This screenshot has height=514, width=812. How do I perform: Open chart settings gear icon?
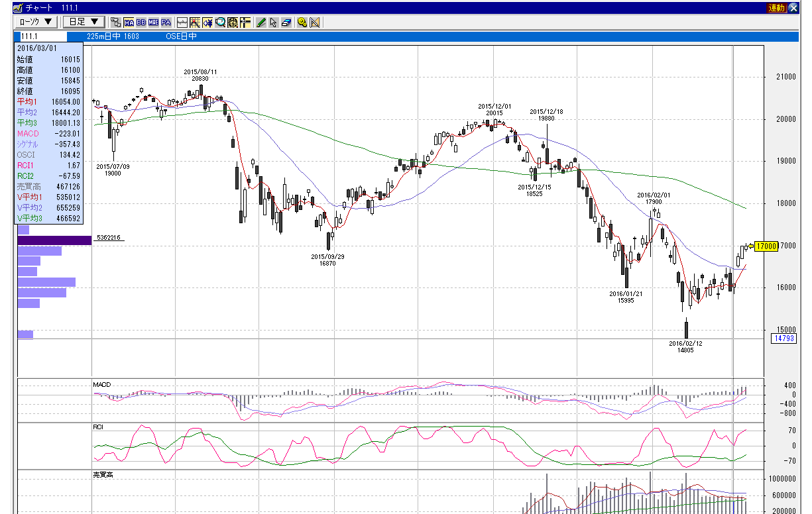(302, 22)
